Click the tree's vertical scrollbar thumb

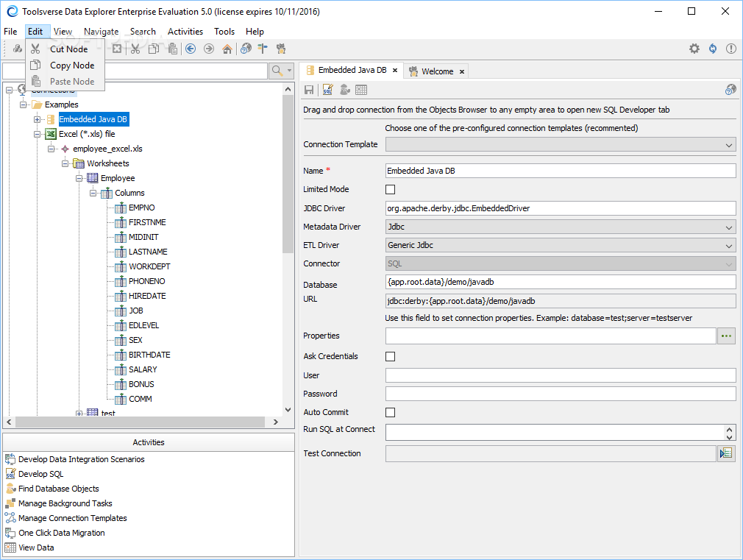288,174
